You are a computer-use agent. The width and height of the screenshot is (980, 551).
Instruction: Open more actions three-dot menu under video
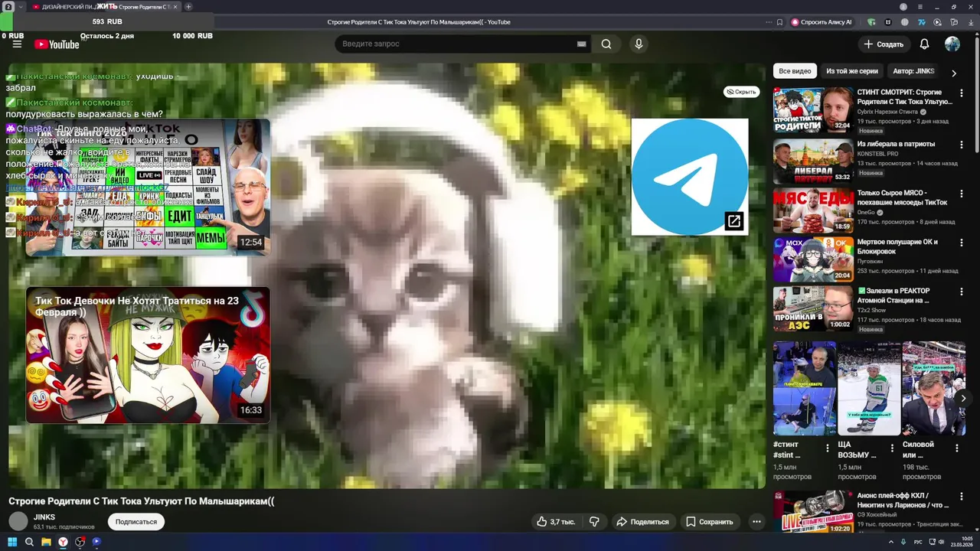[756, 522]
